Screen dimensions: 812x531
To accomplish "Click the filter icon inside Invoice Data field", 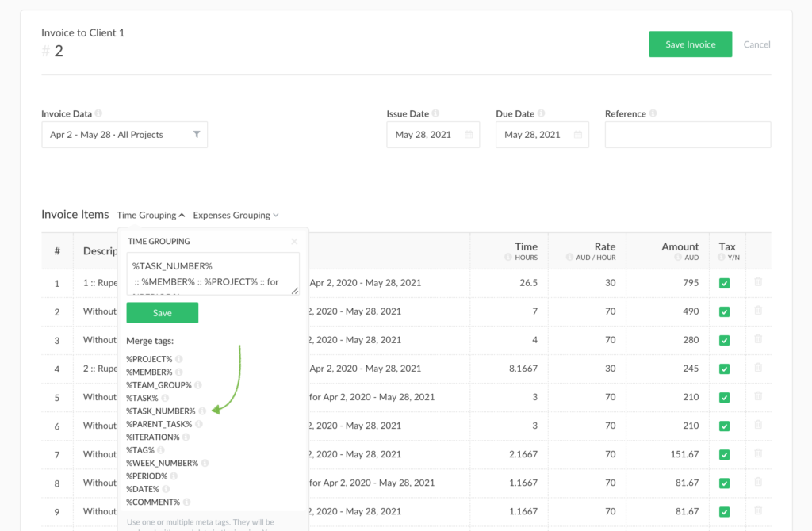I will point(197,135).
